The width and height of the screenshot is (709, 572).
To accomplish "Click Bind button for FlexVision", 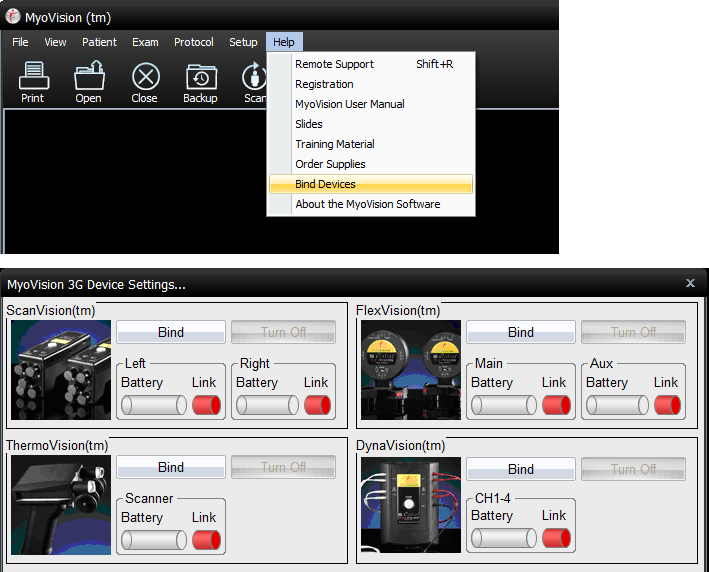I will (521, 332).
